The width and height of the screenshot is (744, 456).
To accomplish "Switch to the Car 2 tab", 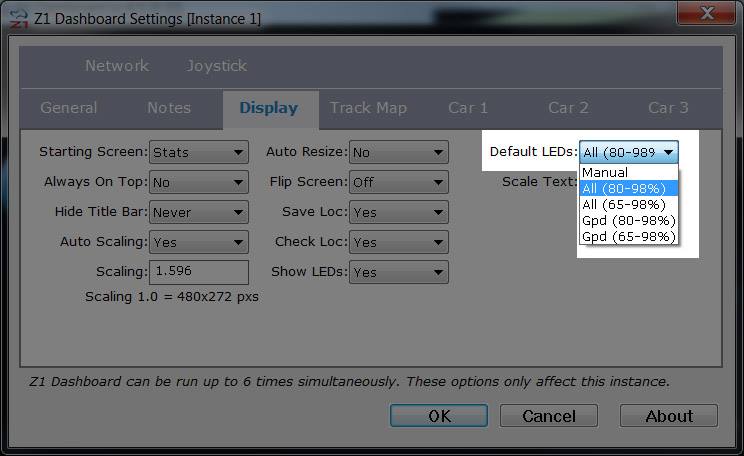I will pos(568,108).
